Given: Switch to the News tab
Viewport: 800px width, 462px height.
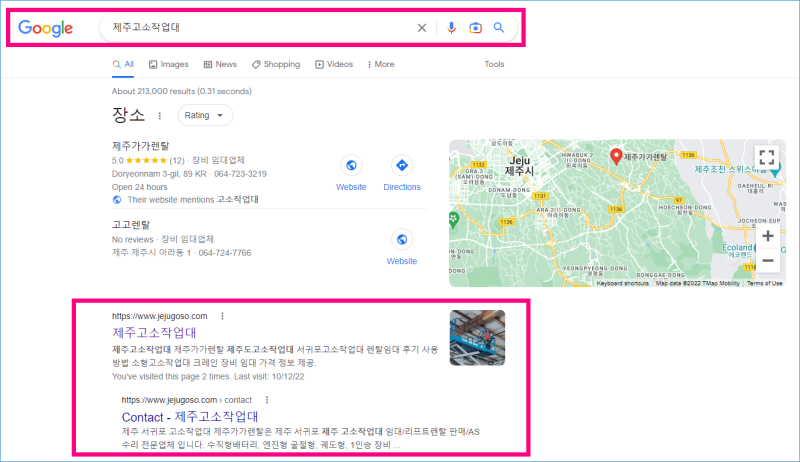Looking at the screenshot, I should 220,64.
